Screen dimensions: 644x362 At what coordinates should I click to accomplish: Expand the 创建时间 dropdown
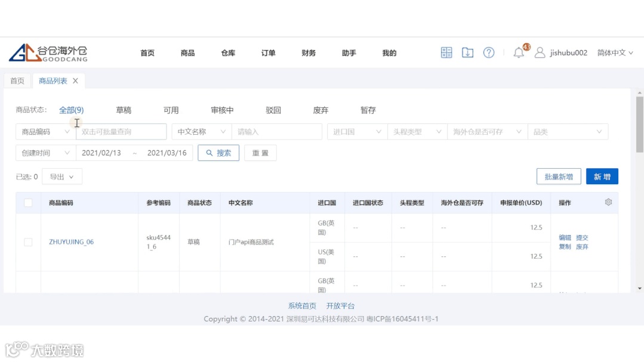(x=45, y=153)
